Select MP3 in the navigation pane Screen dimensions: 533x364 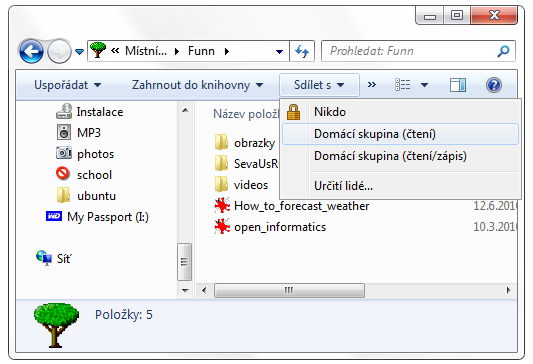click(89, 133)
